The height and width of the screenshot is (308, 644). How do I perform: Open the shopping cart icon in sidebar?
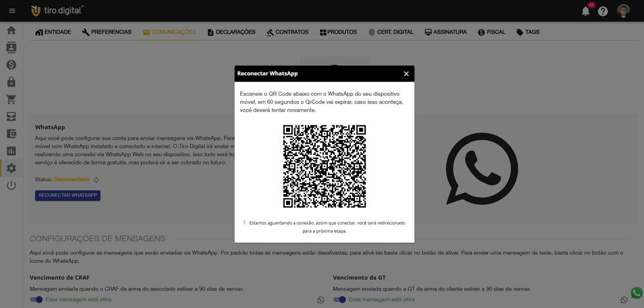coord(11,99)
